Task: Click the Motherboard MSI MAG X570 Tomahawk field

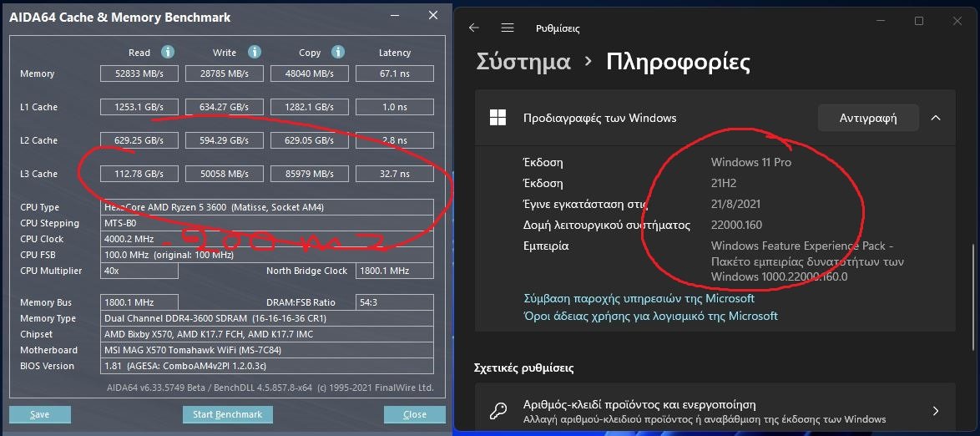Action: [x=267, y=350]
